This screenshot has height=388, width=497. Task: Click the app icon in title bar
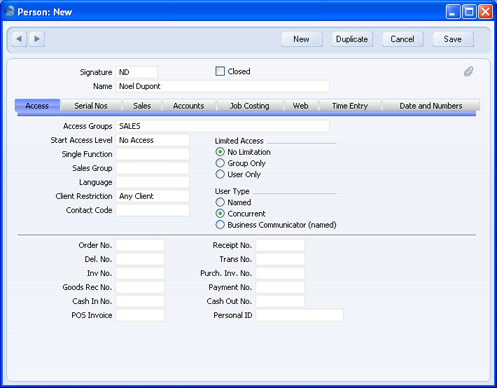(x=10, y=12)
